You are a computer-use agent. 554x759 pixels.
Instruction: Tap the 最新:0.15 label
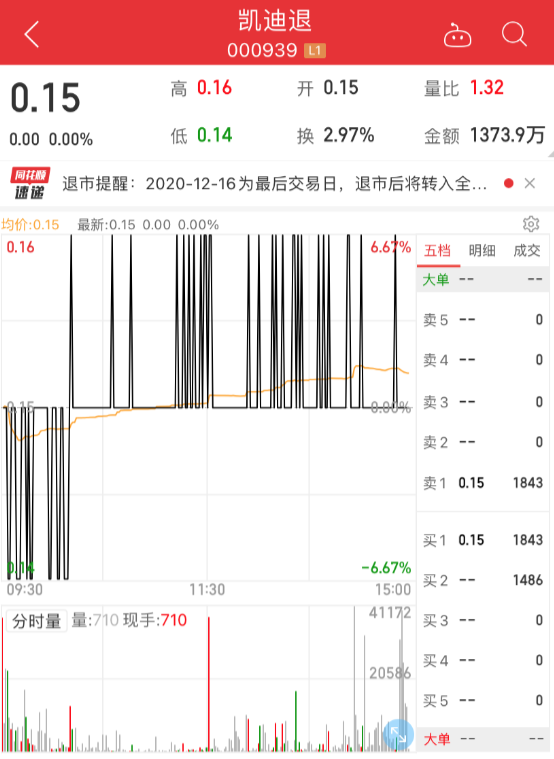click(107, 225)
